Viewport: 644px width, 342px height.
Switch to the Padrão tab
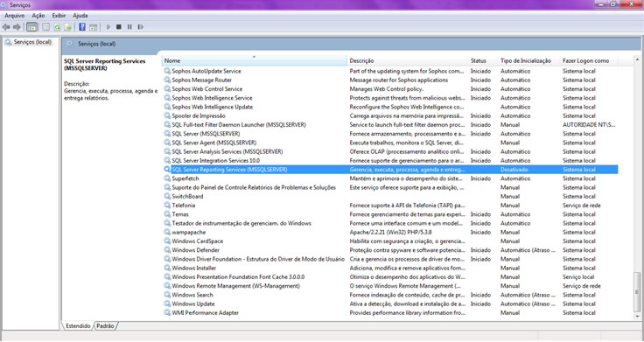105,326
